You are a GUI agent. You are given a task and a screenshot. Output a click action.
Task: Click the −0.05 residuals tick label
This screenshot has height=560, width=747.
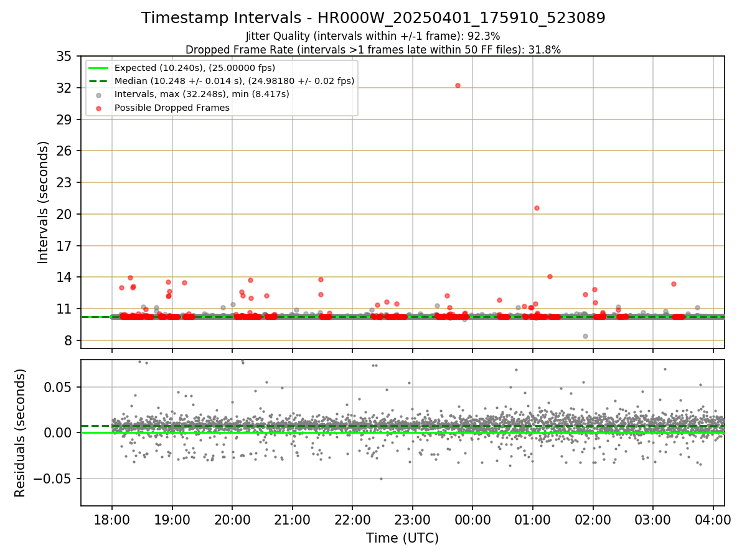pos(51,478)
